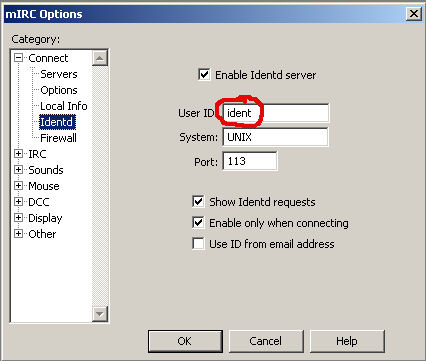
Task: Select the Mouse category label
Action: coord(44,186)
